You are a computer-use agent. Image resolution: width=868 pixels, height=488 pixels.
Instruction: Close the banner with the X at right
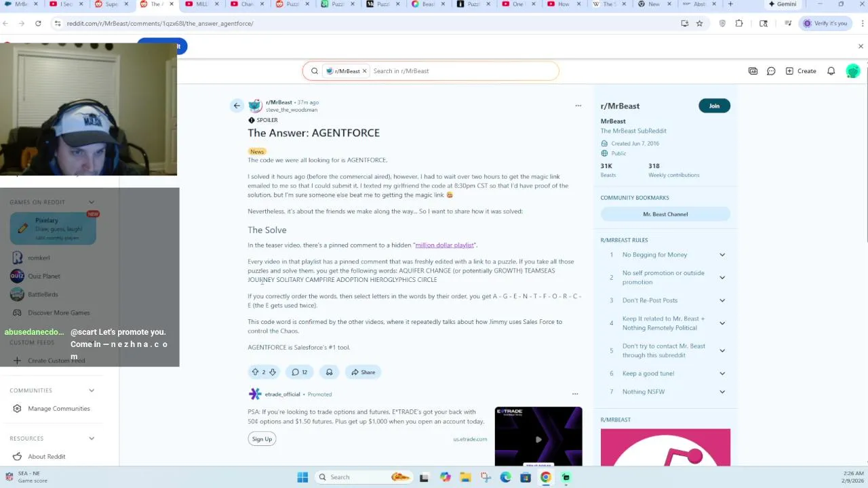pyautogui.click(x=861, y=47)
